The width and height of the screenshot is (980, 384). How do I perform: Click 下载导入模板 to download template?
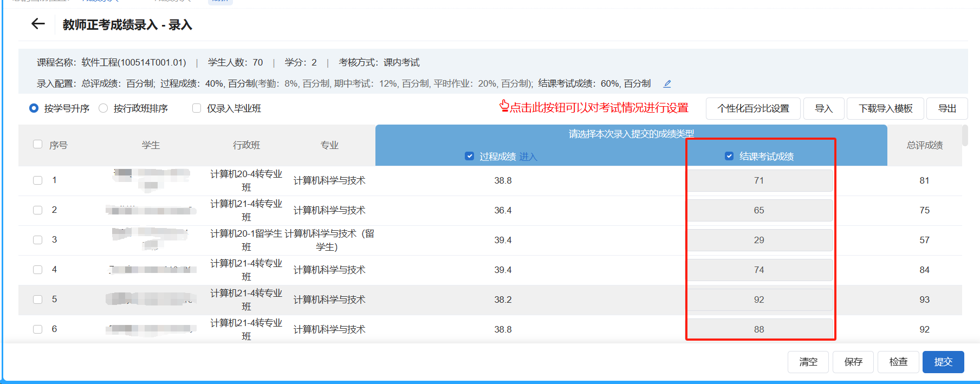(886, 108)
